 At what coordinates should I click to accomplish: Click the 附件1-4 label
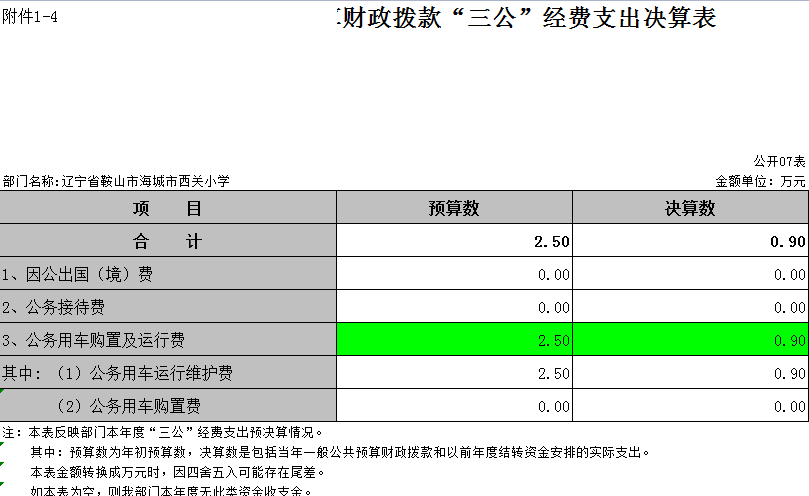coord(30,17)
